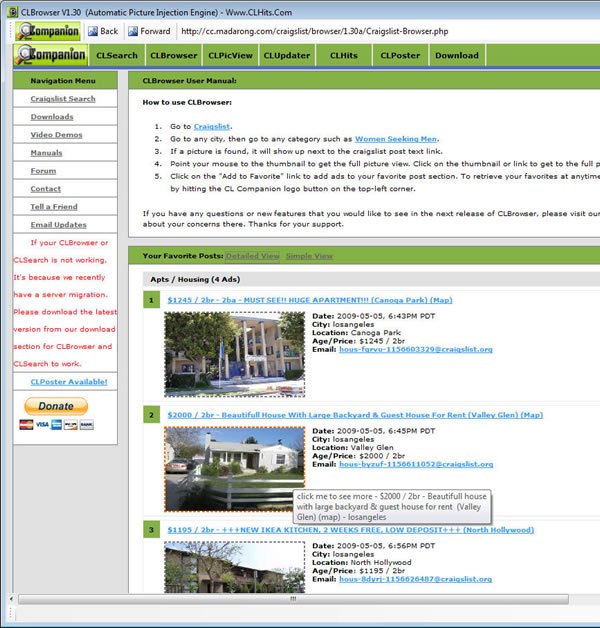
Task: Click the Women Seeking Men link
Action: tap(396, 139)
